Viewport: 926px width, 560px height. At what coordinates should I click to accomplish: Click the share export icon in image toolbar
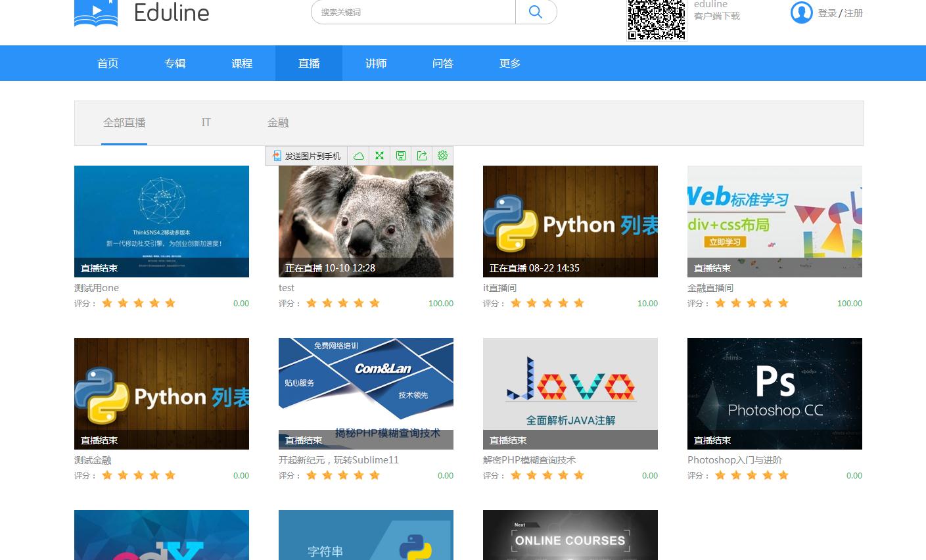pos(422,156)
